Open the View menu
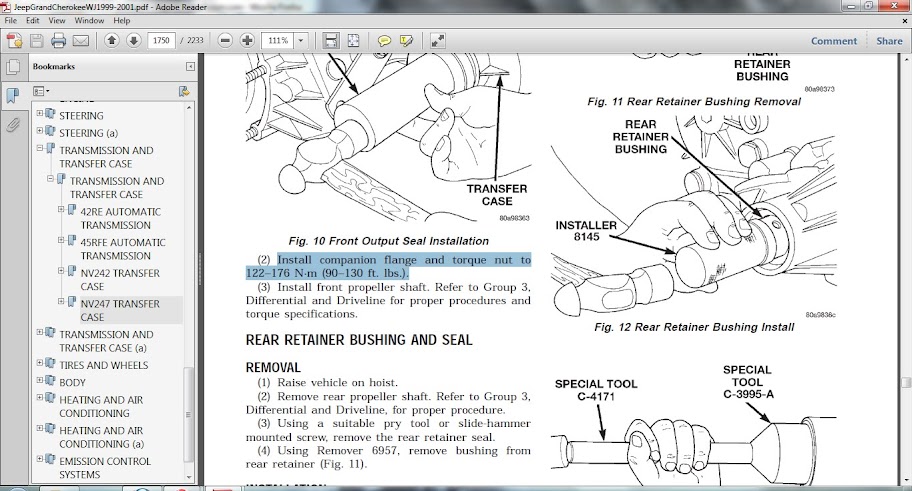Screen dimensions: 912x491 coord(56,20)
